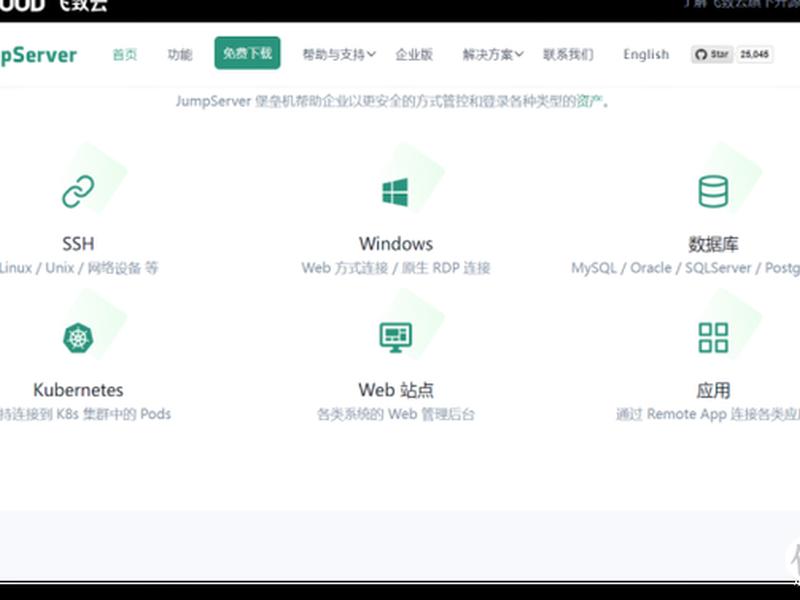Click the JumpServer logo text

pyautogui.click(x=38, y=55)
